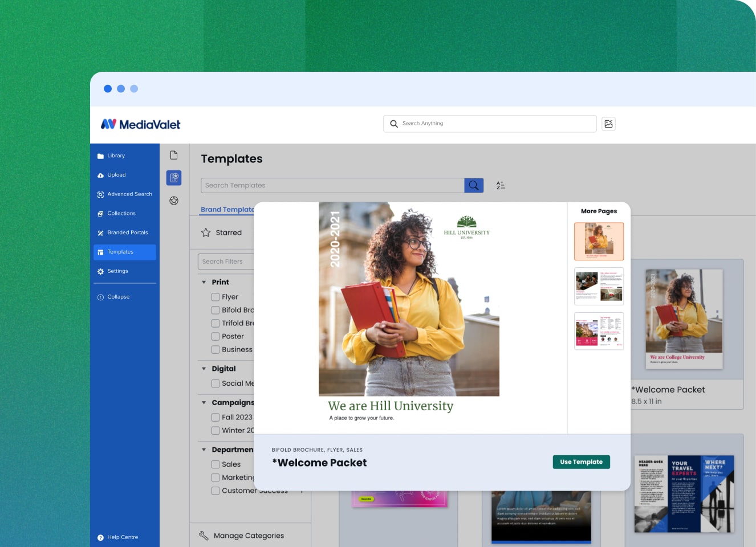Viewport: 756px width, 547px height.
Task: Tick the Sales department checkbox
Action: point(216,464)
